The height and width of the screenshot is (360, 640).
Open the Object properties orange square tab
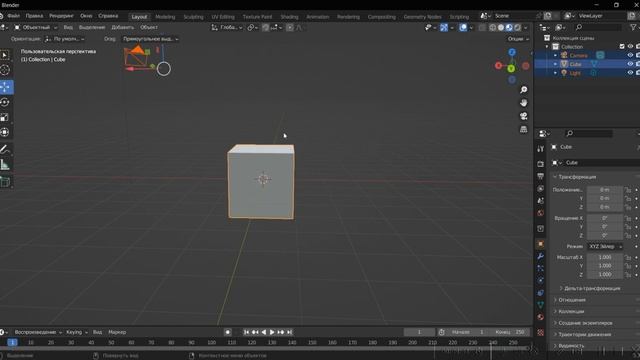coord(540,244)
